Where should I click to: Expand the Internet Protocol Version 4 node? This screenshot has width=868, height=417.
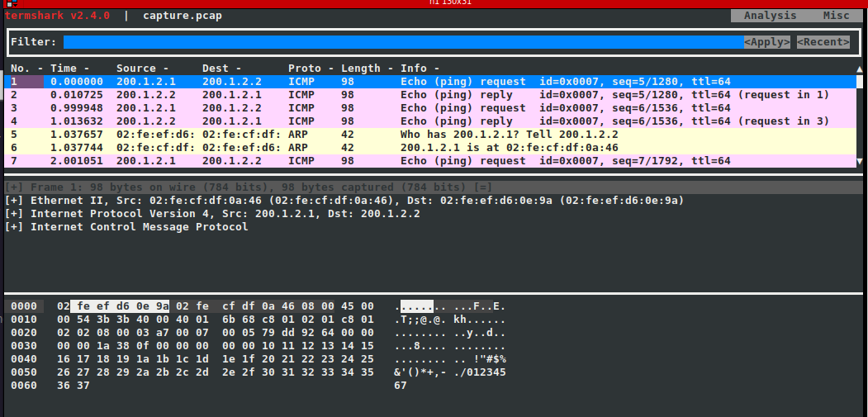click(x=14, y=214)
